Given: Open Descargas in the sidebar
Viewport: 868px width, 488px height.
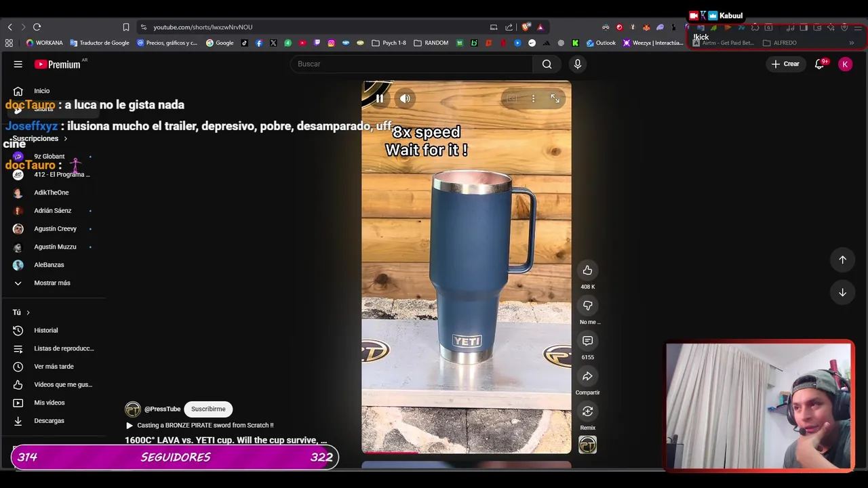Looking at the screenshot, I should (49, 421).
